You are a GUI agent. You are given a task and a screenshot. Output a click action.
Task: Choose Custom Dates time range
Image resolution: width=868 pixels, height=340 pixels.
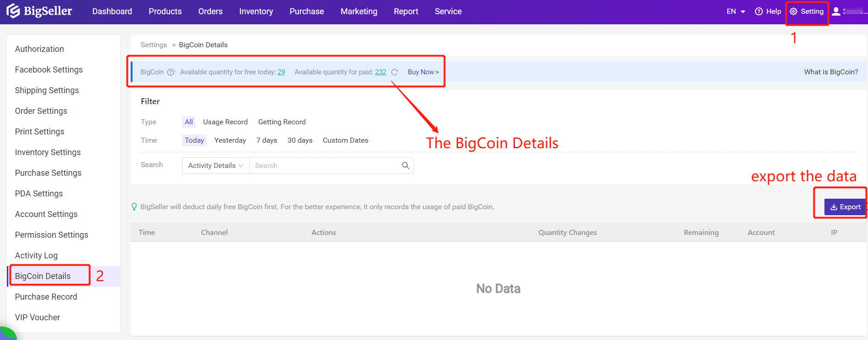345,140
